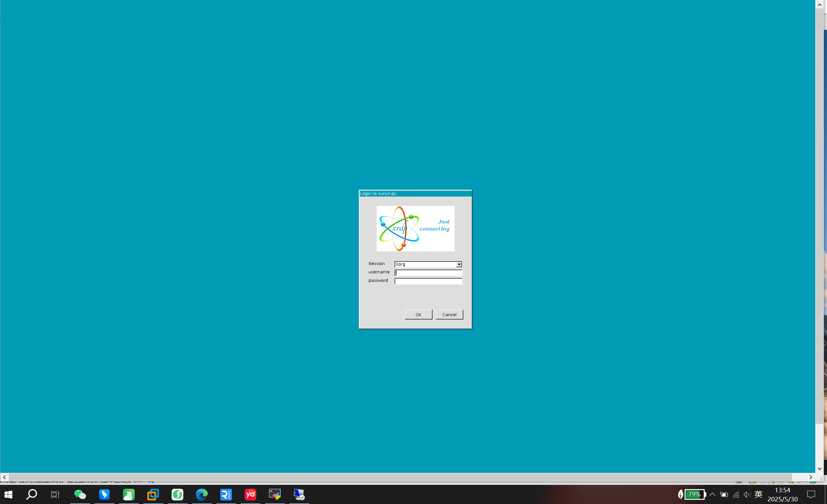827x504 pixels.
Task: Open the volume speaker control
Action: [747, 494]
